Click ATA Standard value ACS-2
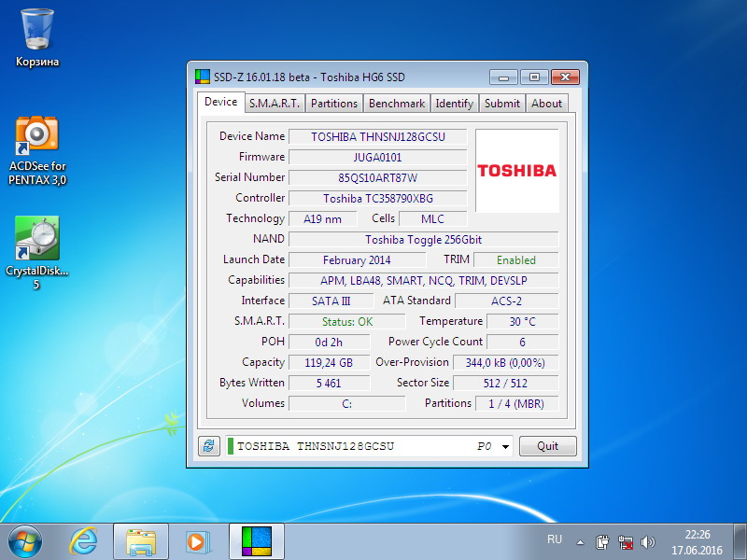 point(506,301)
